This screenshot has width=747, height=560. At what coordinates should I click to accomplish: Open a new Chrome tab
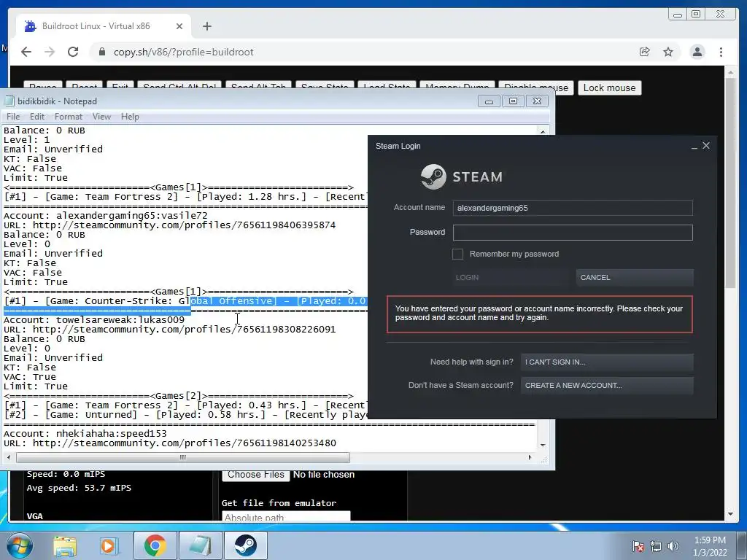click(206, 26)
